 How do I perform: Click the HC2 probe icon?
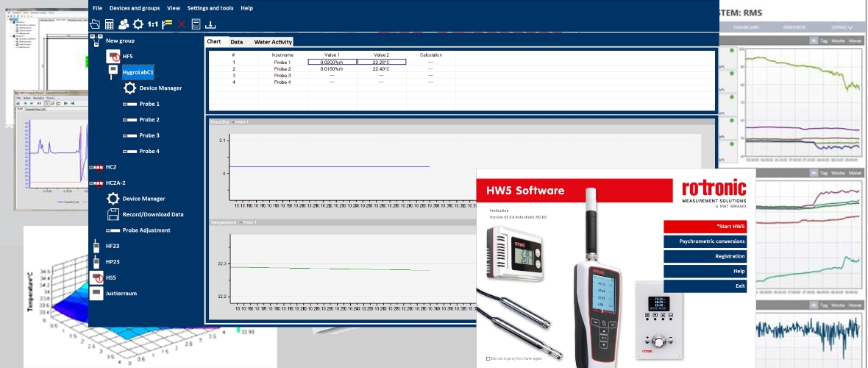(x=97, y=167)
